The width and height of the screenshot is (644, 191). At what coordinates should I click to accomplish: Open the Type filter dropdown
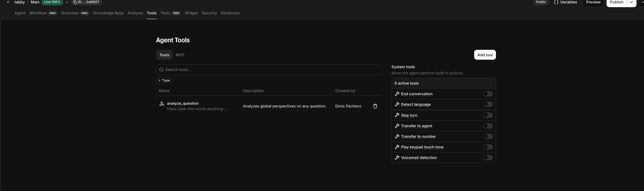click(x=164, y=80)
